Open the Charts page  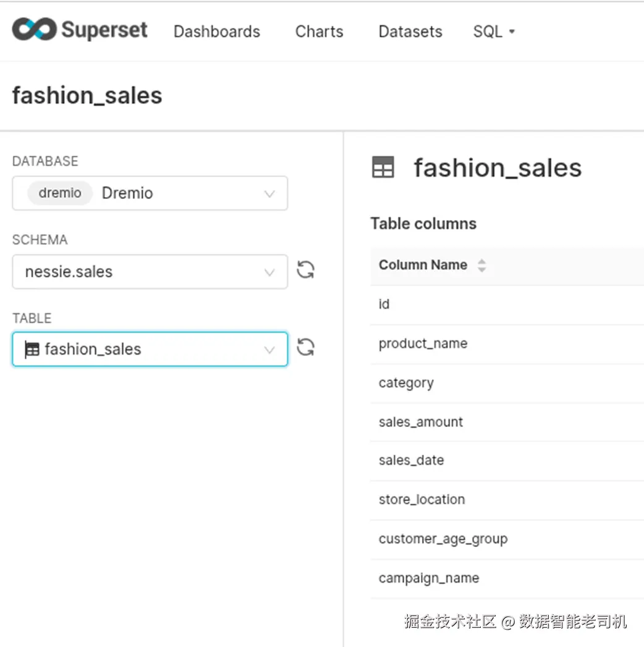pos(319,32)
